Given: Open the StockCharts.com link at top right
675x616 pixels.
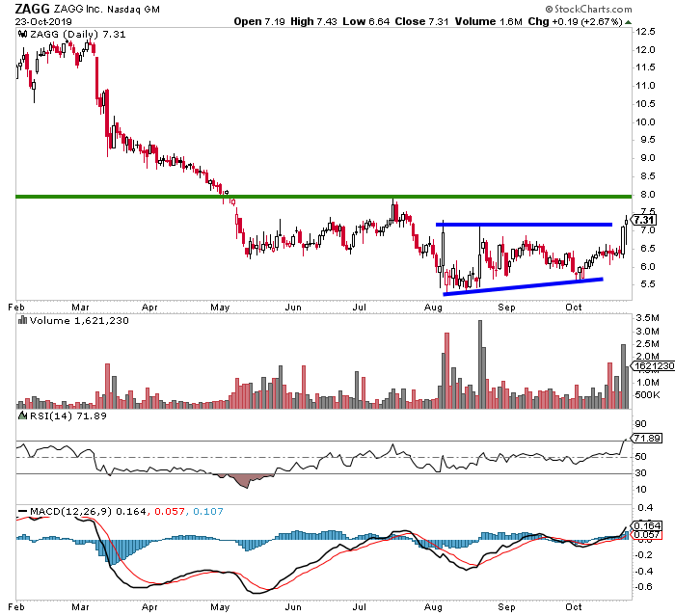Looking at the screenshot, I should point(593,9).
